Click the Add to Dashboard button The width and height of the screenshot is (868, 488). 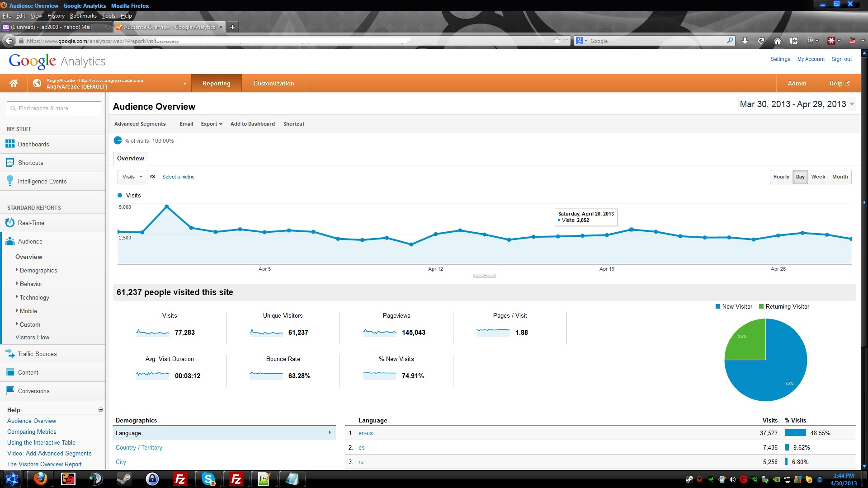coord(253,124)
